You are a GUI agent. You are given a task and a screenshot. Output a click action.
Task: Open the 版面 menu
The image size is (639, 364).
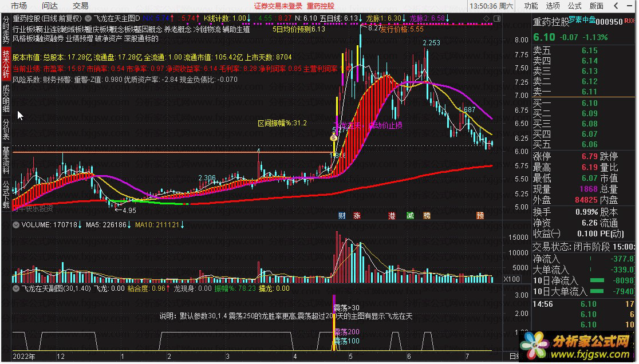(x=596, y=6)
